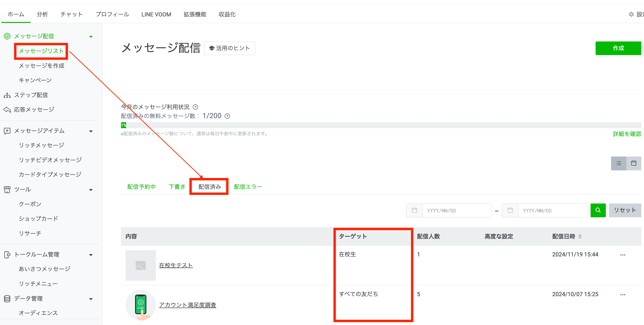Viewport: 644px width, 325px height.
Task: Collapse the メッセージ配信 sidebar section
Action: pos(91,37)
